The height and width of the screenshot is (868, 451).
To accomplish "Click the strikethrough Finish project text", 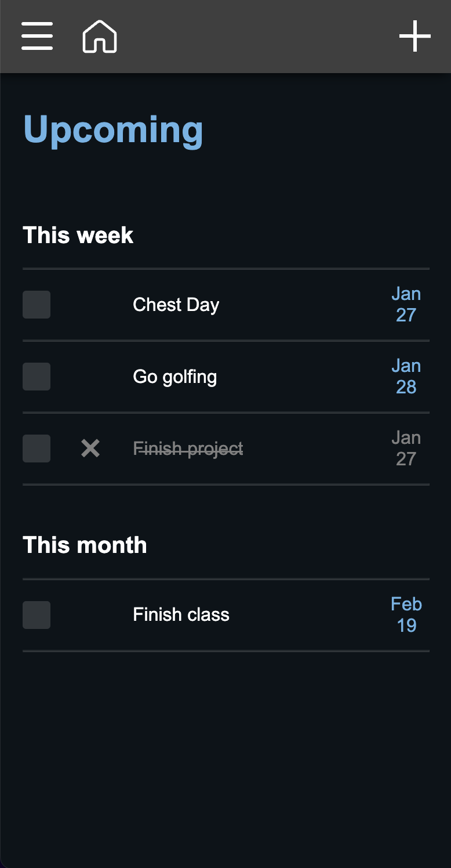I will tap(188, 448).
